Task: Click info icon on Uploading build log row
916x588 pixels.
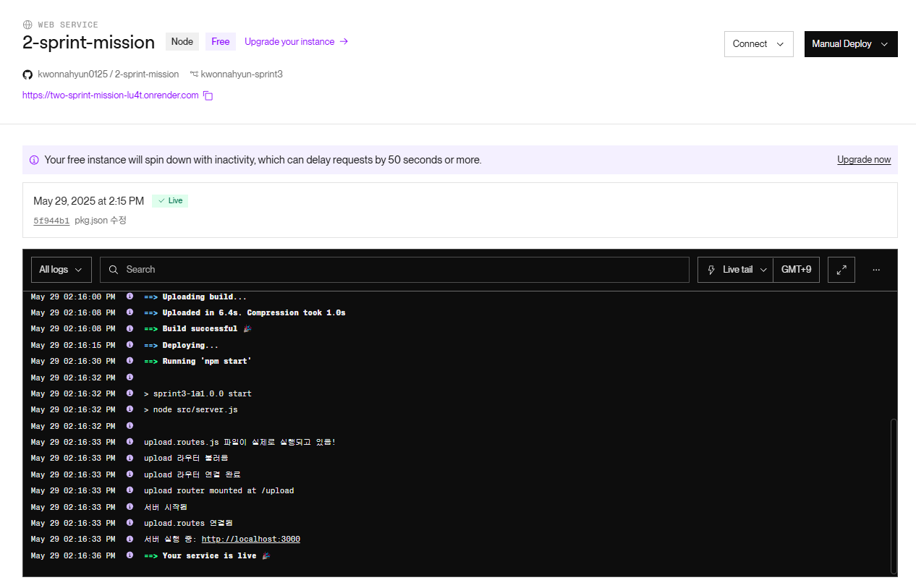Action: click(x=130, y=297)
